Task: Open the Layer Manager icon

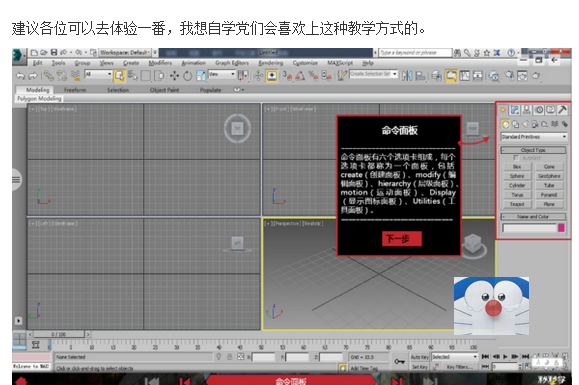Action: coord(436,76)
